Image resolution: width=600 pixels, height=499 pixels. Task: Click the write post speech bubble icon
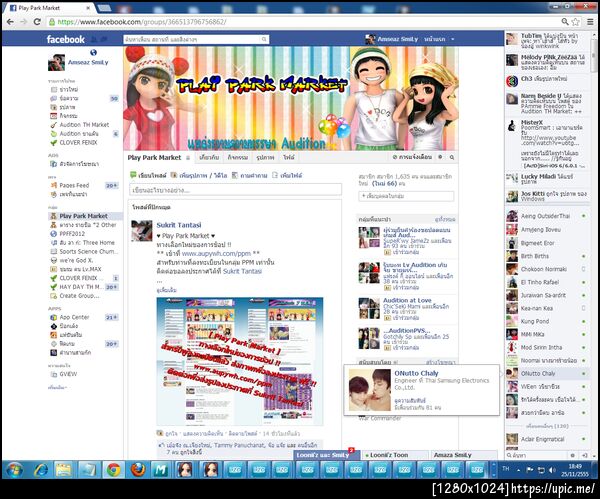pos(133,175)
